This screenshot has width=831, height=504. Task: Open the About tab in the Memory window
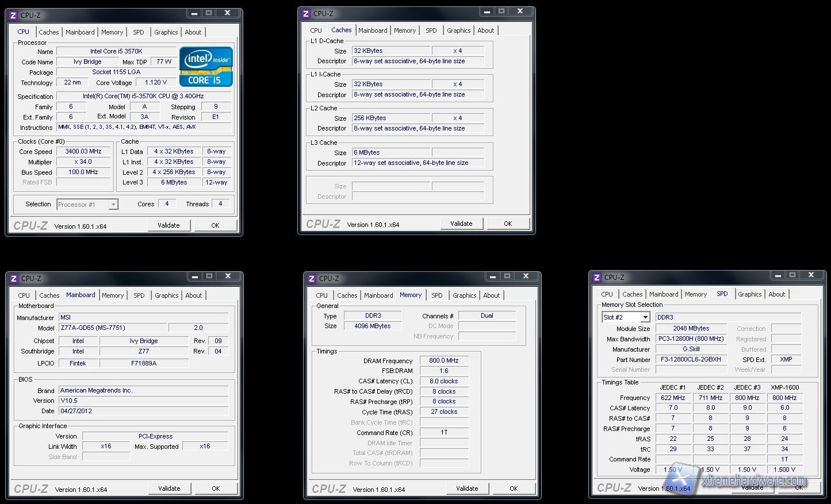tap(491, 295)
